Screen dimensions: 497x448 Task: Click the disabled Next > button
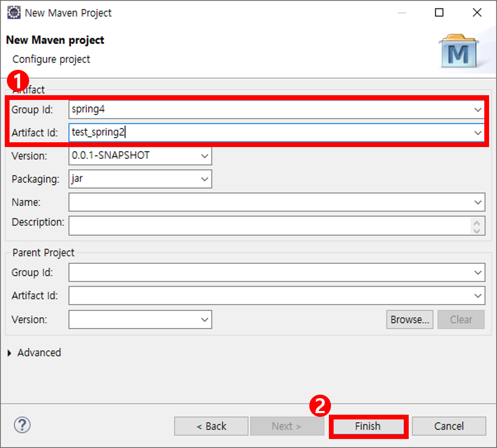(287, 426)
